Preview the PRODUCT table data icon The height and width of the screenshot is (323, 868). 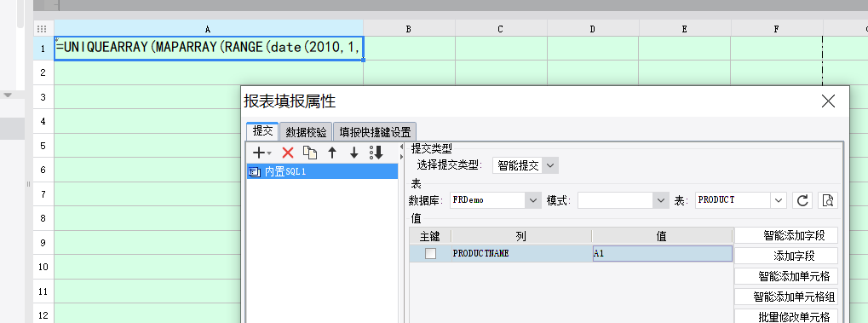tap(828, 200)
